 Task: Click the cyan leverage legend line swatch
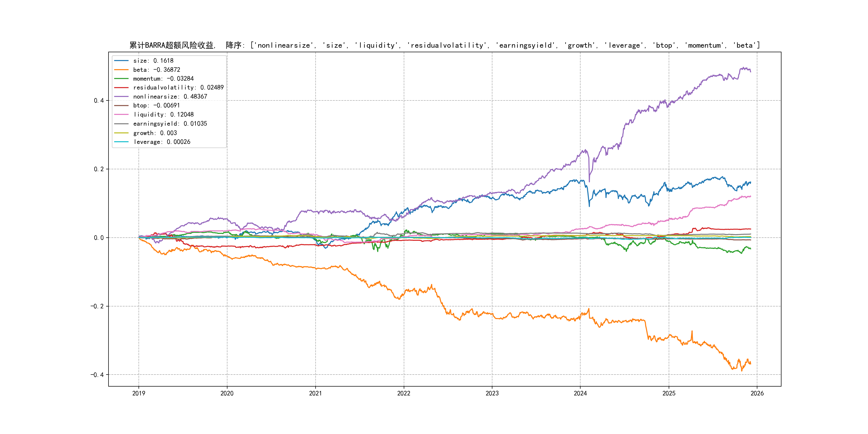pos(121,142)
